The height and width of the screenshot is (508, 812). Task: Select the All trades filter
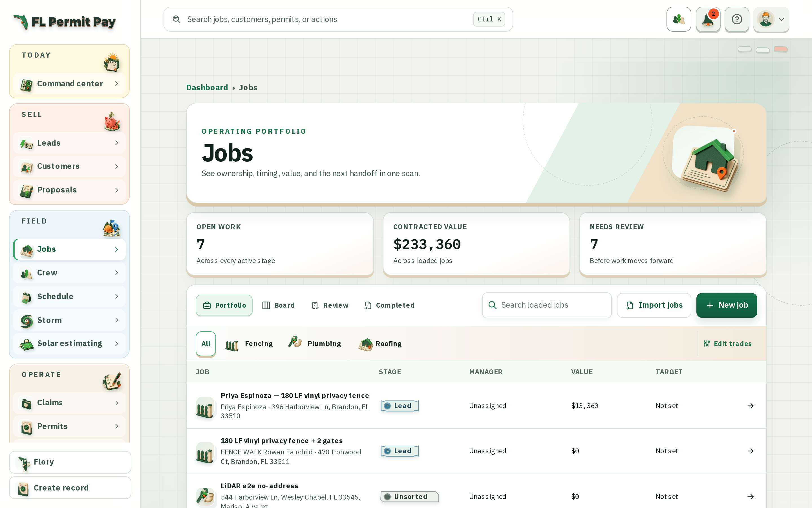206,344
